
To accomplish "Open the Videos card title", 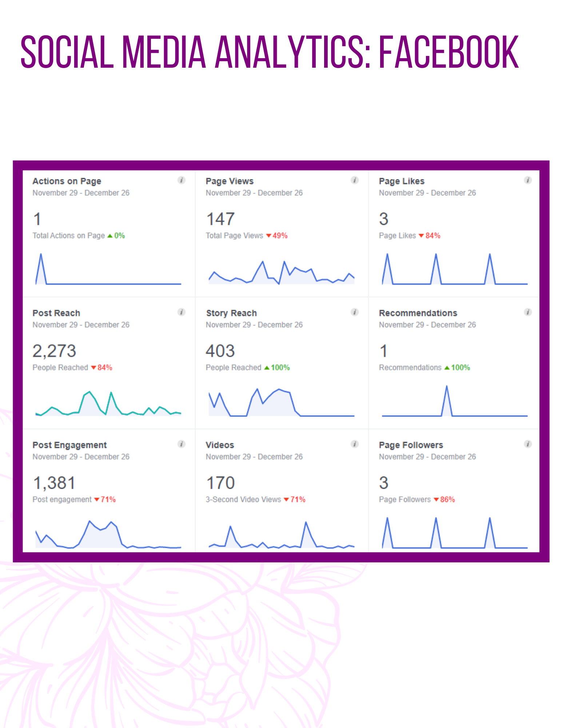I will [220, 445].
